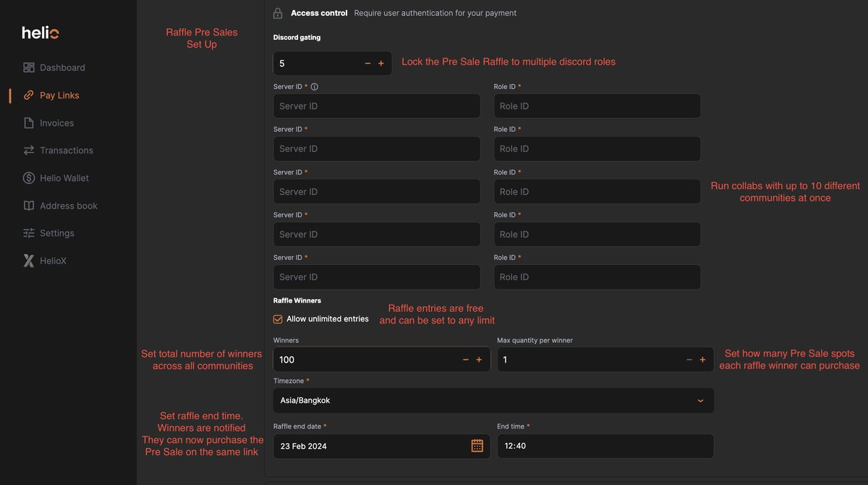The image size is (868, 485).
Task: Increase the Discord gating count
Action: click(381, 64)
